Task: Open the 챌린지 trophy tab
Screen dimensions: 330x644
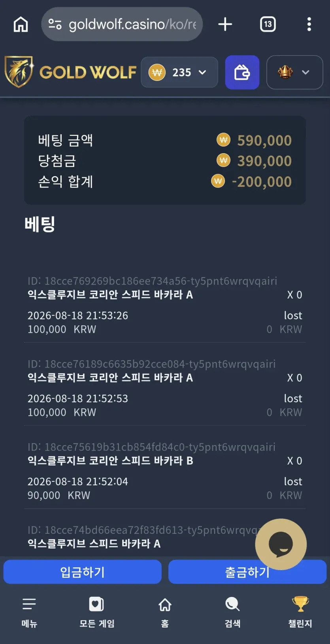Action: pos(300,612)
